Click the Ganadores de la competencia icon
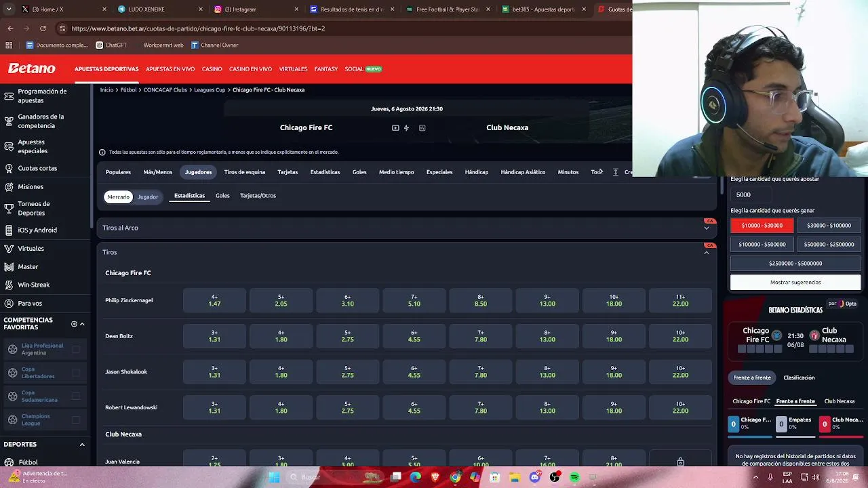Viewport: 868px width, 488px height. click(9, 121)
